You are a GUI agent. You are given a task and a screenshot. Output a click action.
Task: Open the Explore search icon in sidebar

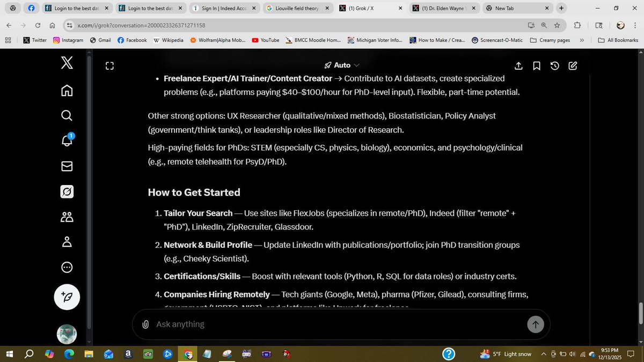coord(67,115)
